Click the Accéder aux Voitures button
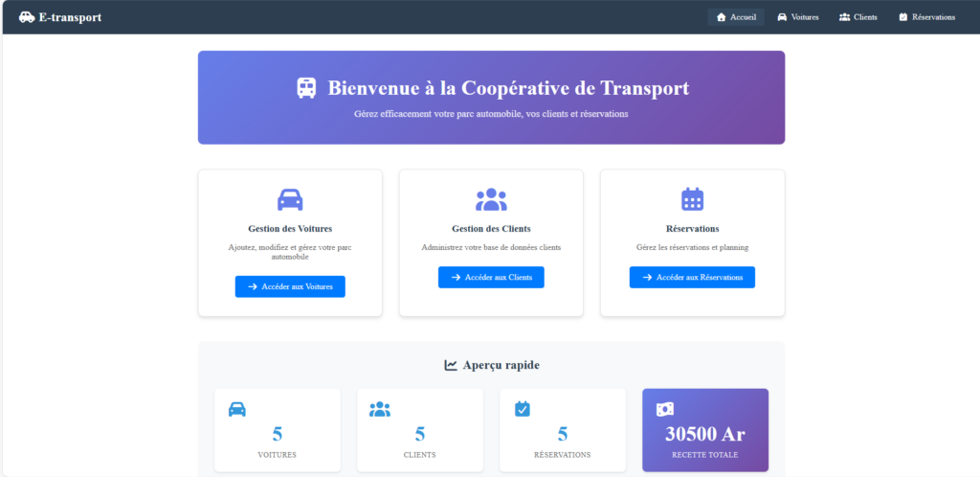Screen dimensions: 980x477 (290, 286)
